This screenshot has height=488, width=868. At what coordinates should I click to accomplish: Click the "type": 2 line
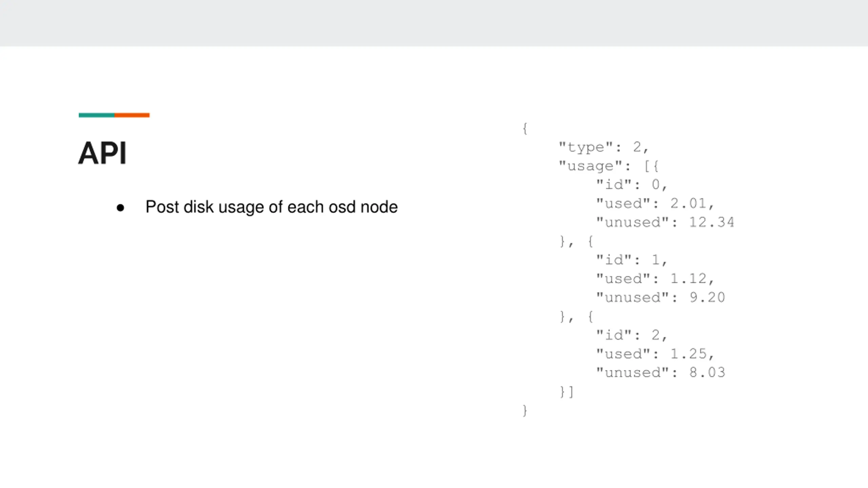pyautogui.click(x=603, y=147)
